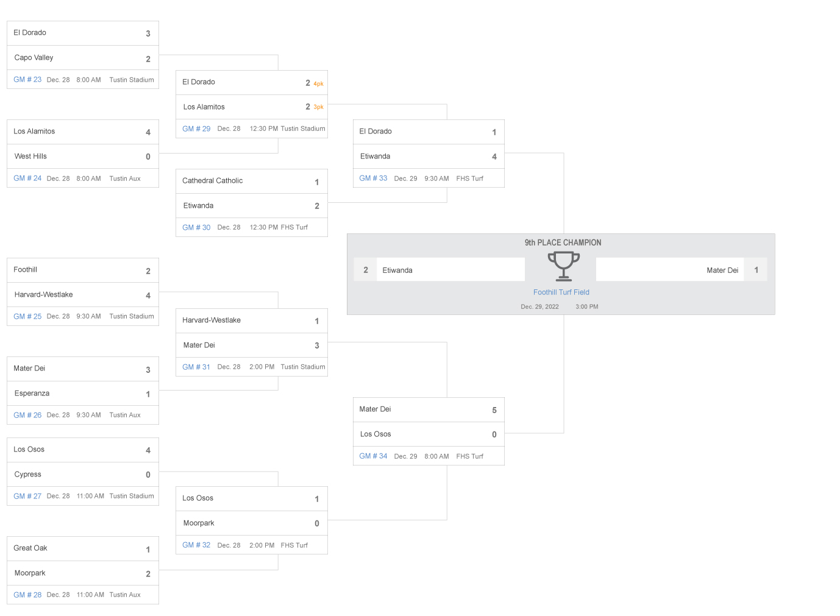Open the GM # 34 game link
840x616 pixels.
373,456
